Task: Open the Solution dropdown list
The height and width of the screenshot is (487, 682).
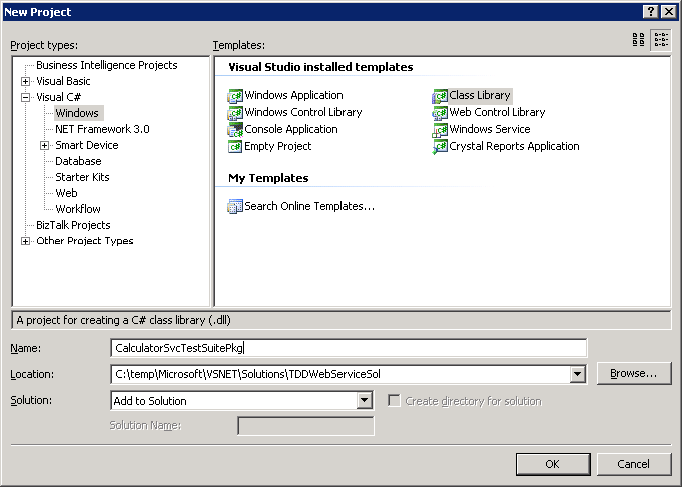Action: (365, 401)
